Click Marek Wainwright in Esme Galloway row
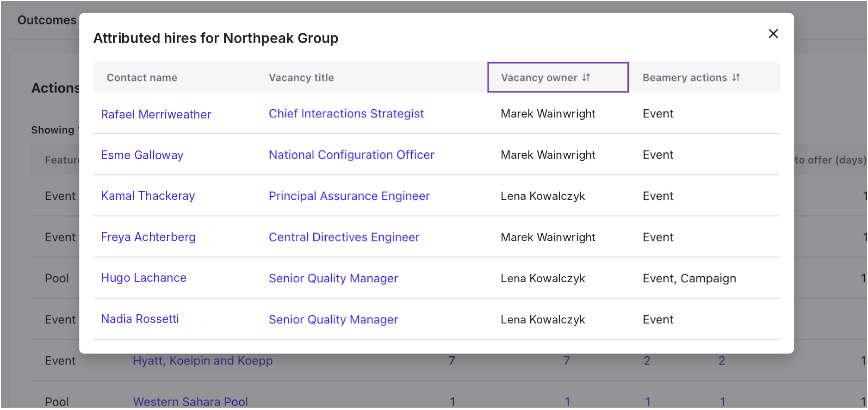868x410 pixels. tap(548, 155)
